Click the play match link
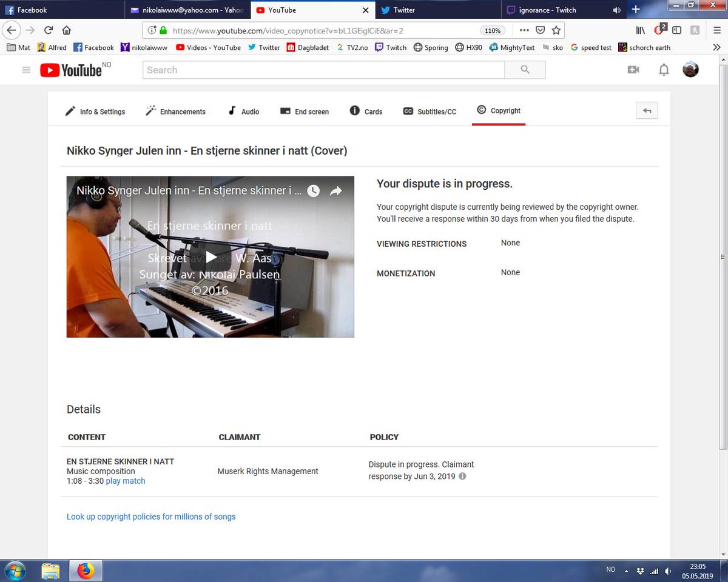The height and width of the screenshot is (582, 728). [x=126, y=481]
